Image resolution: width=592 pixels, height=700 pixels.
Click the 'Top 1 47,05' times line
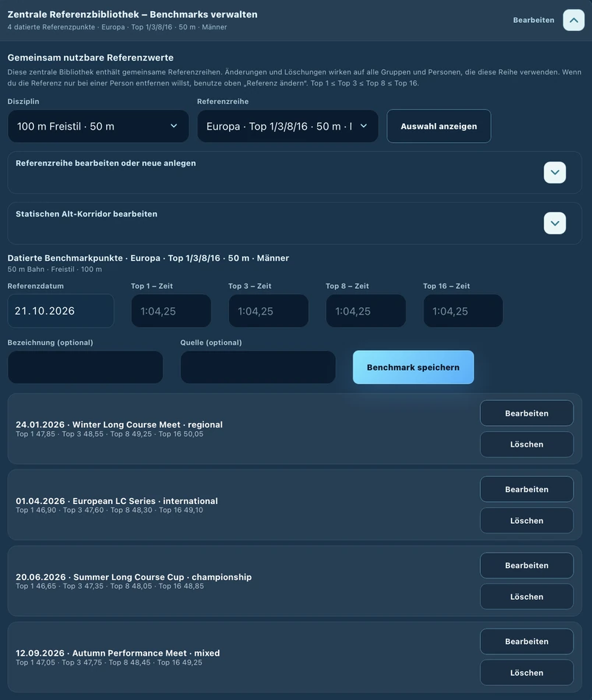tap(109, 662)
